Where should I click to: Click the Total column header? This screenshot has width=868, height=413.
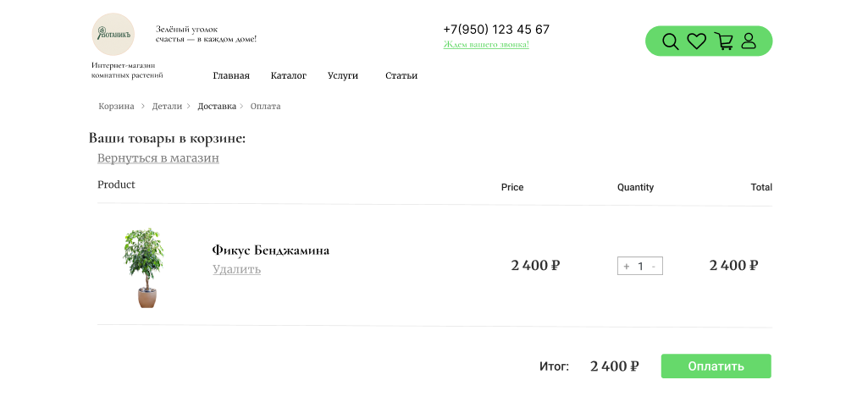[x=761, y=187]
